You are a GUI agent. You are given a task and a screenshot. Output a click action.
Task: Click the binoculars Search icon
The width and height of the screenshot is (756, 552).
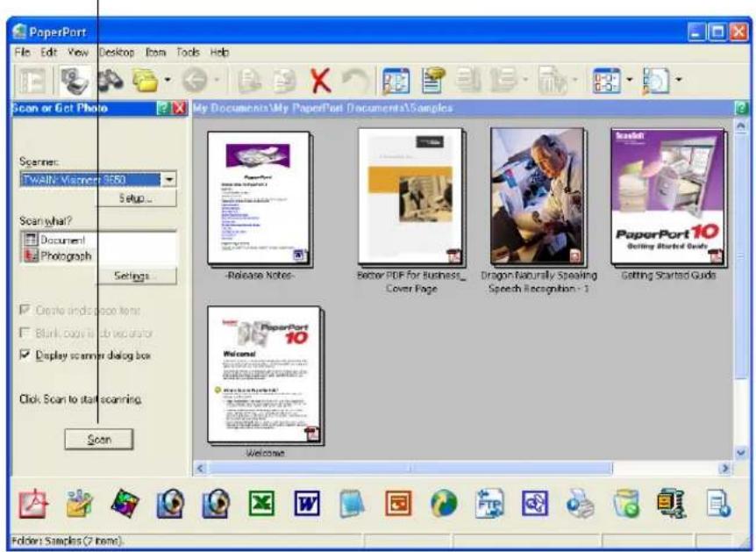tap(110, 80)
